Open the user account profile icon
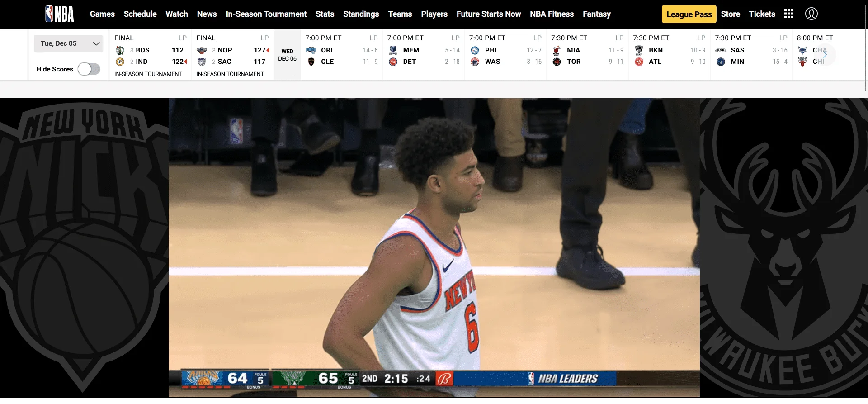This screenshot has width=868, height=404. 811,14
